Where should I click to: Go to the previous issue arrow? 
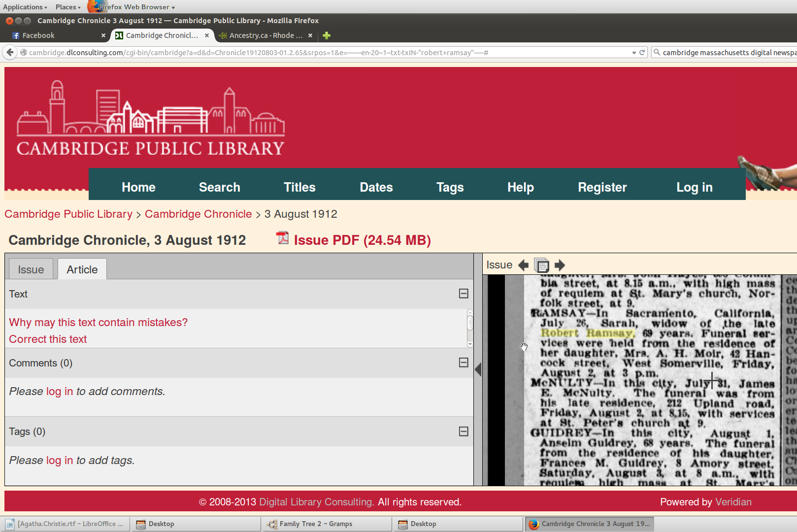(523, 265)
